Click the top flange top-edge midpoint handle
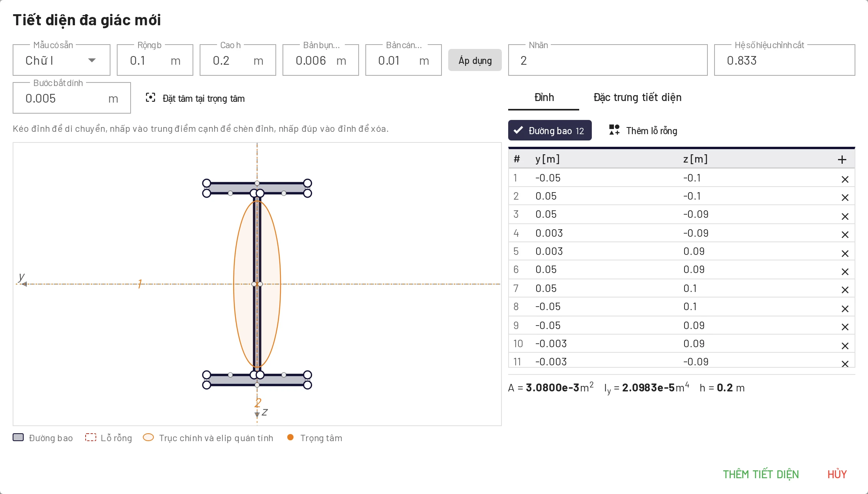The height and width of the screenshot is (494, 868). pyautogui.click(x=257, y=183)
